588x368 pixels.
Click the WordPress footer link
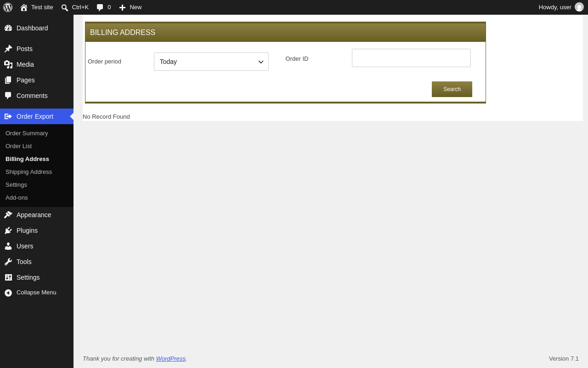[171, 359]
